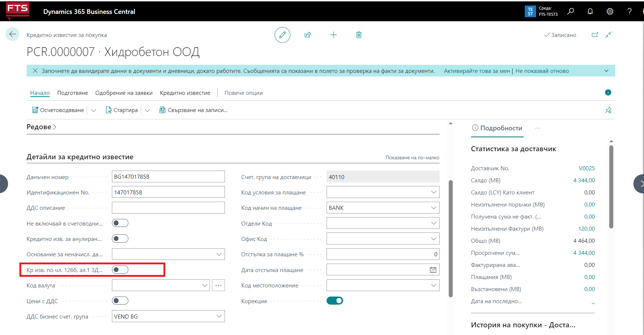Enable the Цени с ДДС switch
644x335 pixels.
tap(120, 301)
